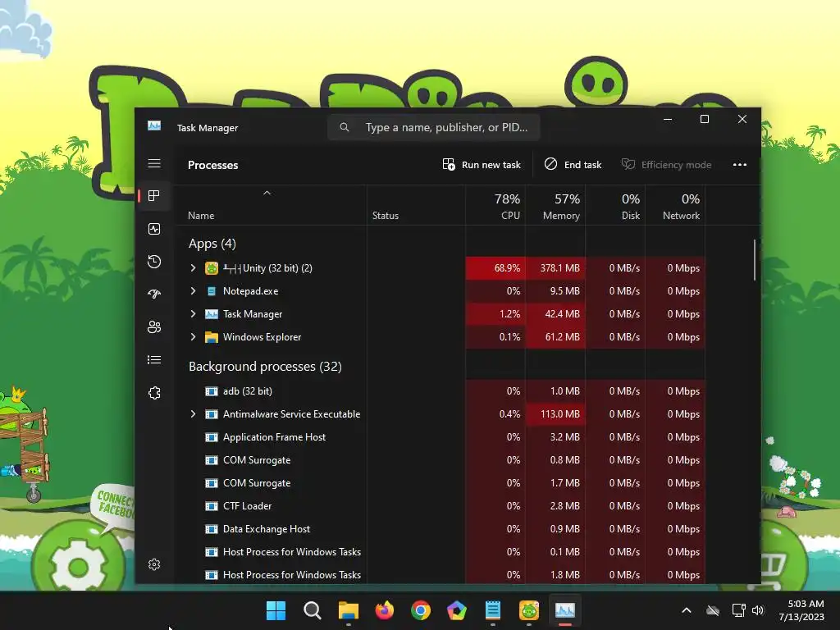Image resolution: width=840 pixels, height=630 pixels.
Task: Click the Efficiency mode button
Action: 666,164
